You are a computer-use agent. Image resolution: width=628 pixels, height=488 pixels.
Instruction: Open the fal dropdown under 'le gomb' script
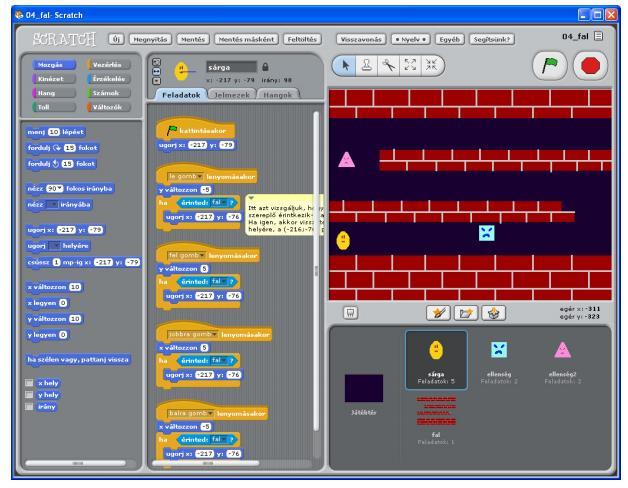pyautogui.click(x=218, y=203)
